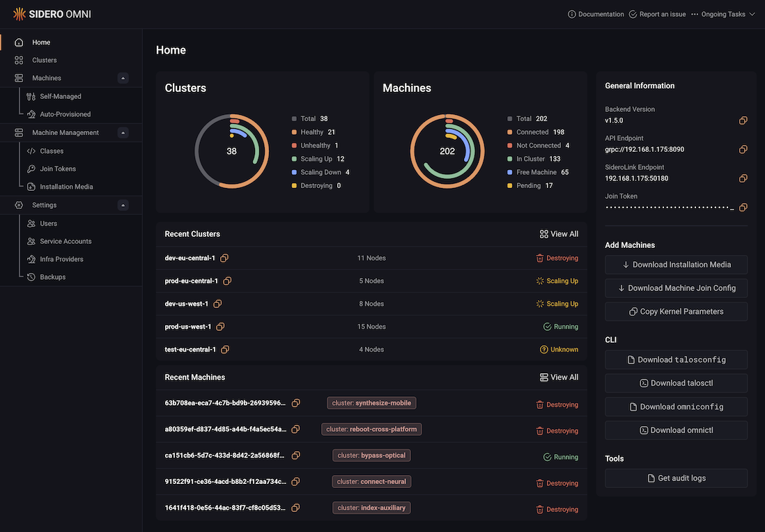Open the Settings sidebar item
Screen dimensions: 765x532
[45, 205]
